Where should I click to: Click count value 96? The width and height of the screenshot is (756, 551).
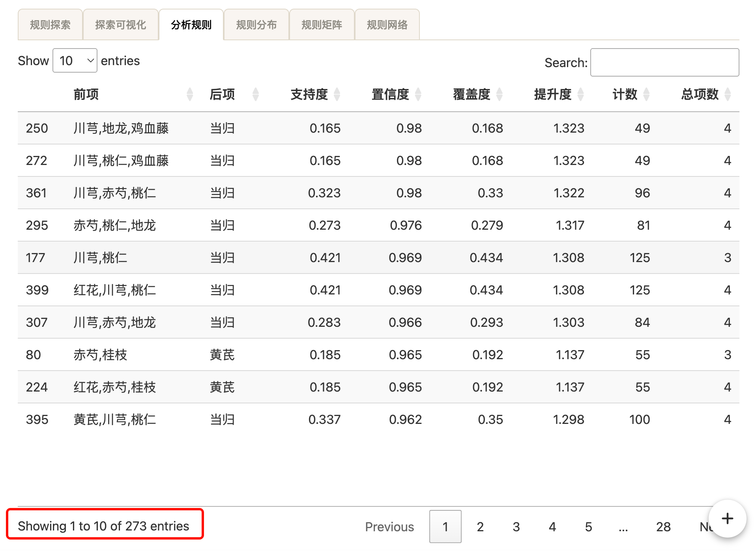coord(642,193)
